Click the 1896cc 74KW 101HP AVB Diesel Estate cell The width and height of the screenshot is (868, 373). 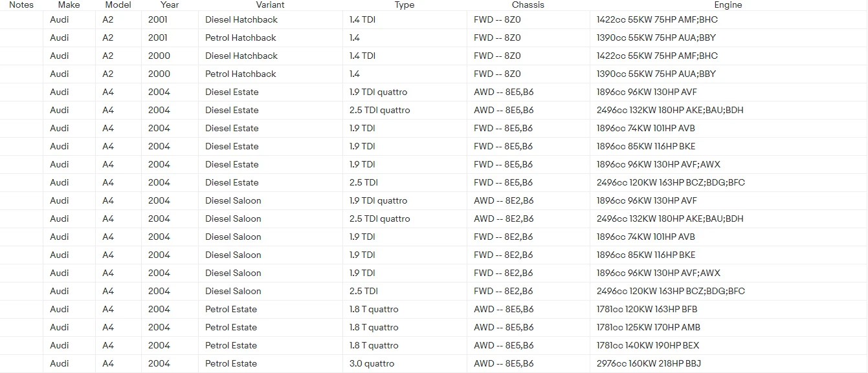646,128
